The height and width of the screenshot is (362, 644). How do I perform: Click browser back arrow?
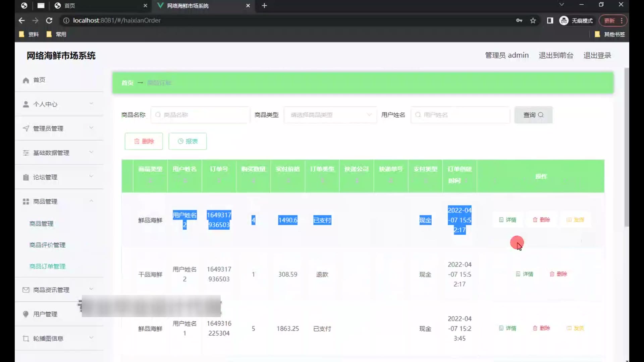click(x=22, y=20)
